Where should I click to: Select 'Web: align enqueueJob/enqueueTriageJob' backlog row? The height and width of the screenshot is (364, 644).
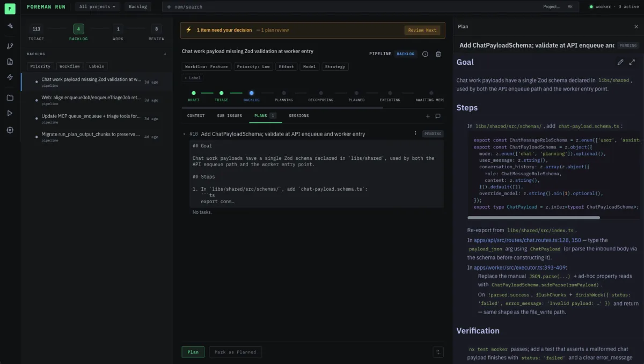(x=97, y=100)
